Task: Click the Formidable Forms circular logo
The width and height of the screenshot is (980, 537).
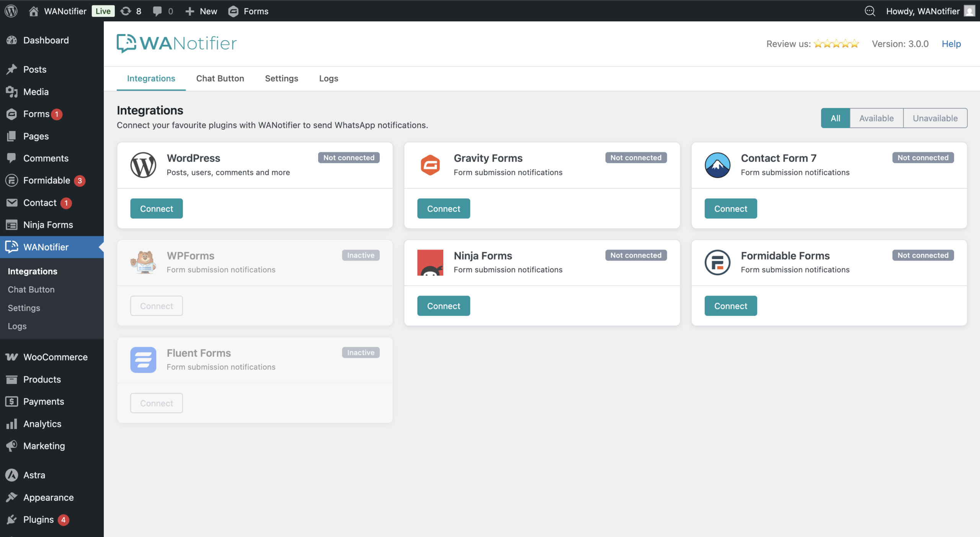Action: pos(717,263)
